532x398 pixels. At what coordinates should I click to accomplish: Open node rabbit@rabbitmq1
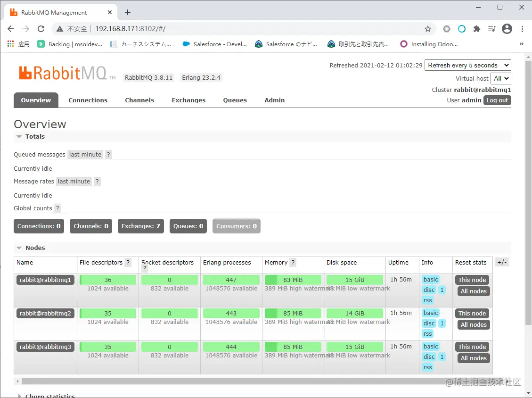pyautogui.click(x=45, y=280)
